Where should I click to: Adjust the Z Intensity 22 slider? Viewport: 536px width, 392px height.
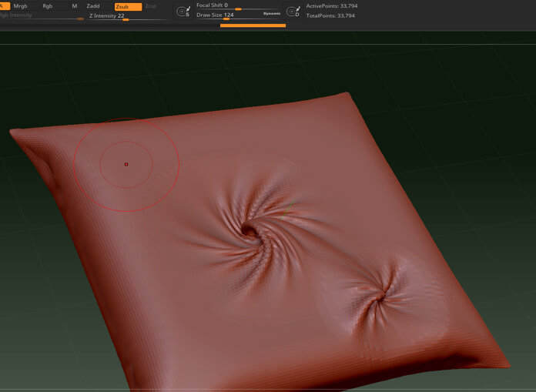click(128, 16)
